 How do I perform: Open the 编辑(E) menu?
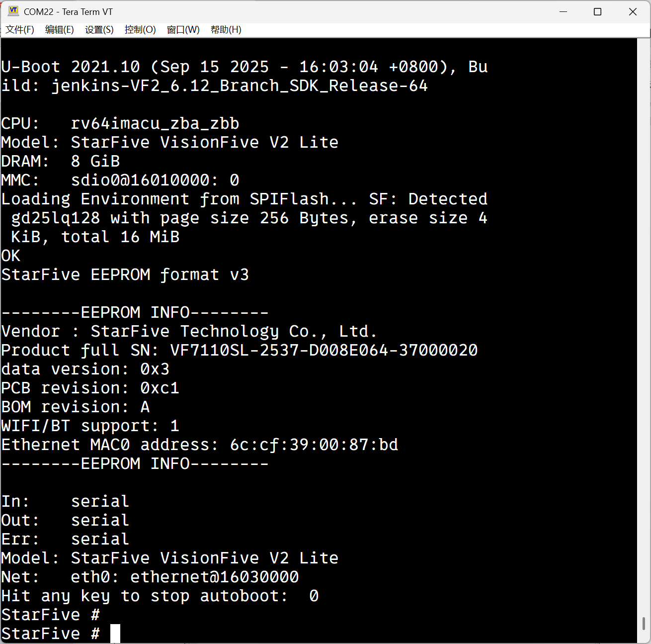point(59,30)
